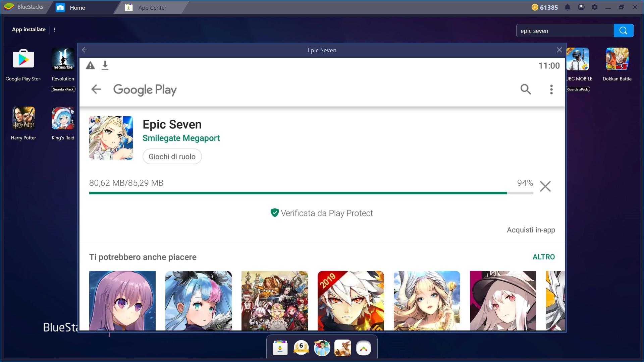Click the download status bar icon

click(105, 65)
